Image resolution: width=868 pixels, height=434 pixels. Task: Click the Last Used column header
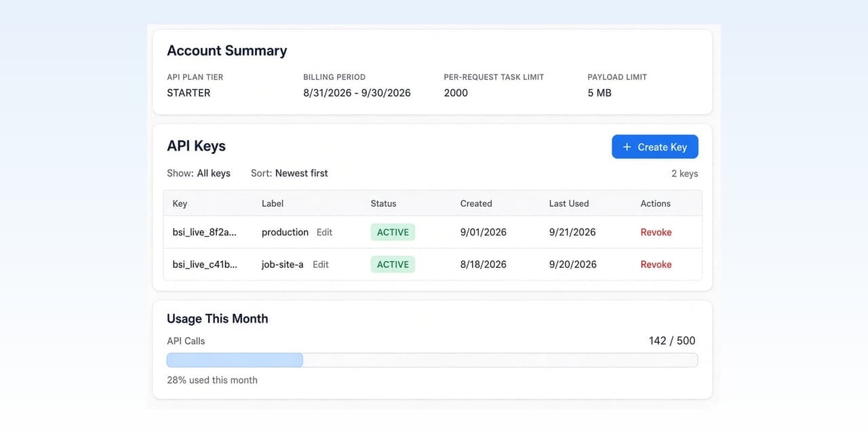pyautogui.click(x=569, y=203)
